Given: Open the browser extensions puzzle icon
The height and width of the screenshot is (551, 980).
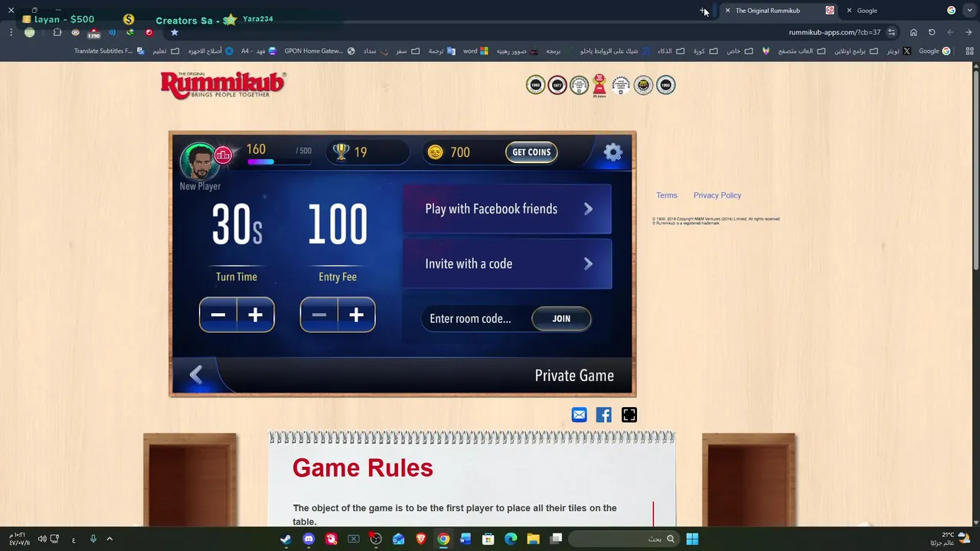Looking at the screenshot, I should [x=57, y=32].
